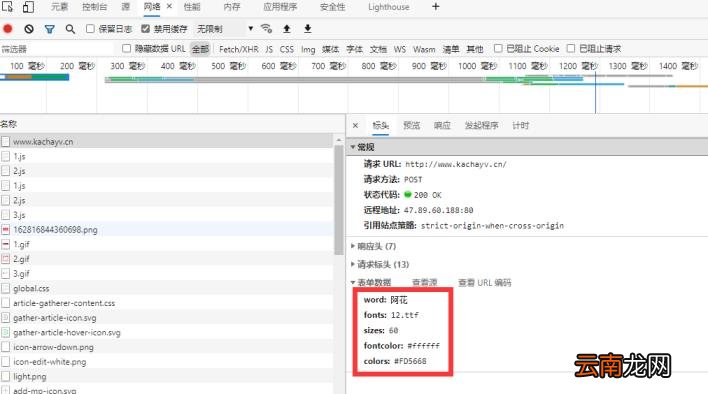Clear the network log
This screenshot has height=394, width=708.
(29, 29)
